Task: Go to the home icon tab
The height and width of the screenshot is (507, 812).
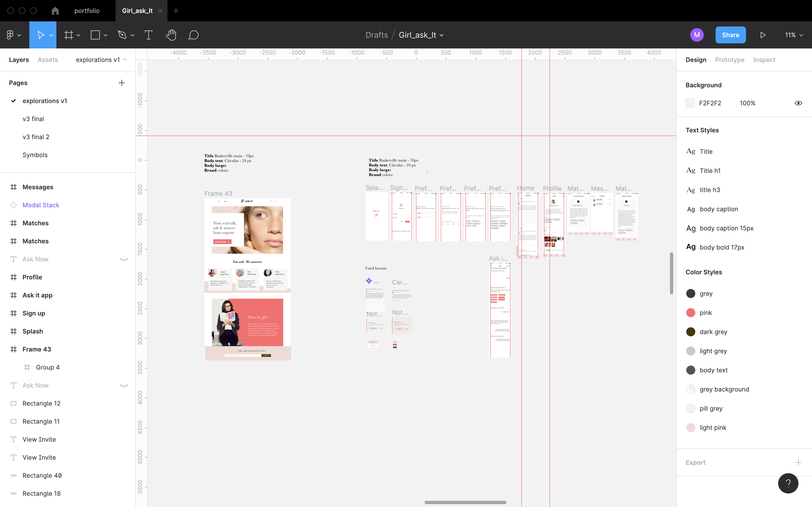Action: [x=55, y=11]
